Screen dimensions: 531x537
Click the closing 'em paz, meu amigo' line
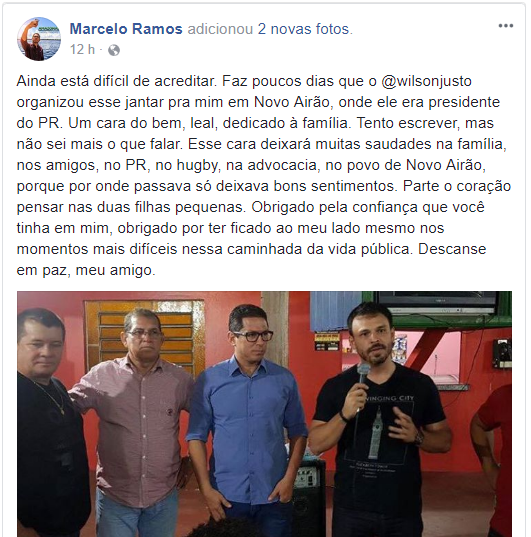pos(86,270)
